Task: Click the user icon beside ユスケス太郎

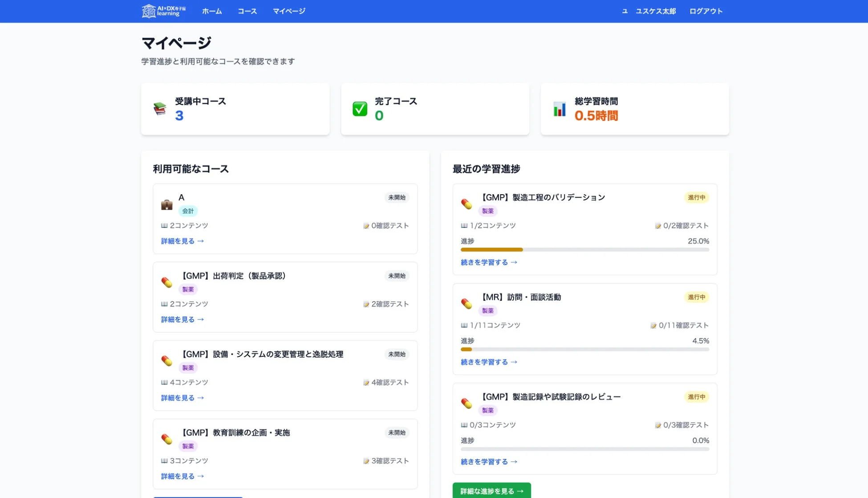Action: click(626, 11)
